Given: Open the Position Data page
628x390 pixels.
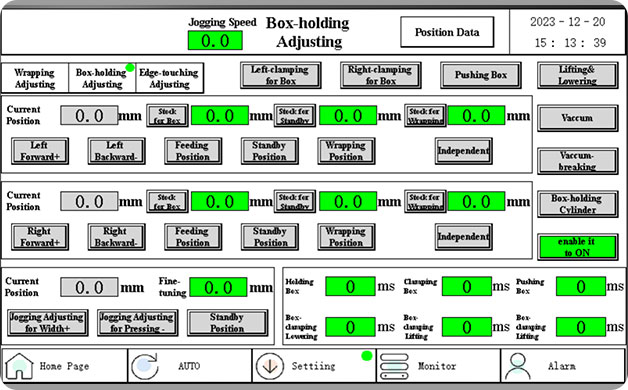Looking at the screenshot, I should [x=447, y=32].
